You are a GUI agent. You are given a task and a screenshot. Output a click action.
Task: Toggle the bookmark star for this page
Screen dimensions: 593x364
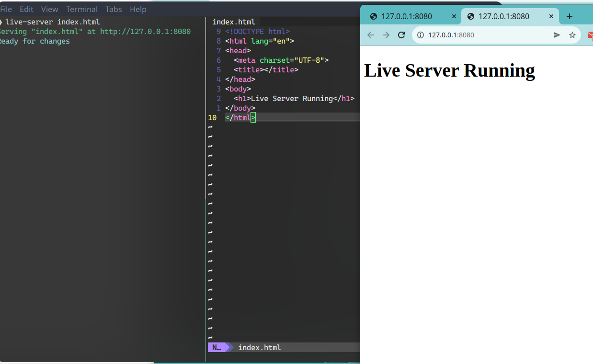[572, 34]
